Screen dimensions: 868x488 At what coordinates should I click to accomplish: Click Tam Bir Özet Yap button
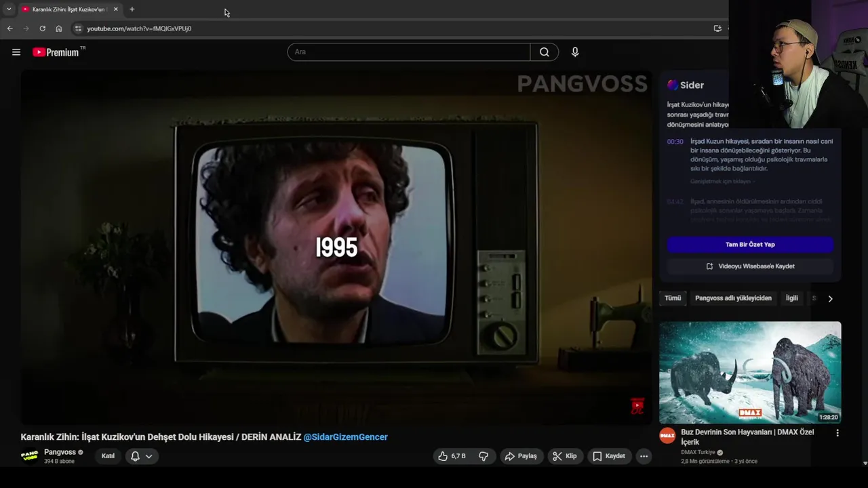pyautogui.click(x=750, y=245)
